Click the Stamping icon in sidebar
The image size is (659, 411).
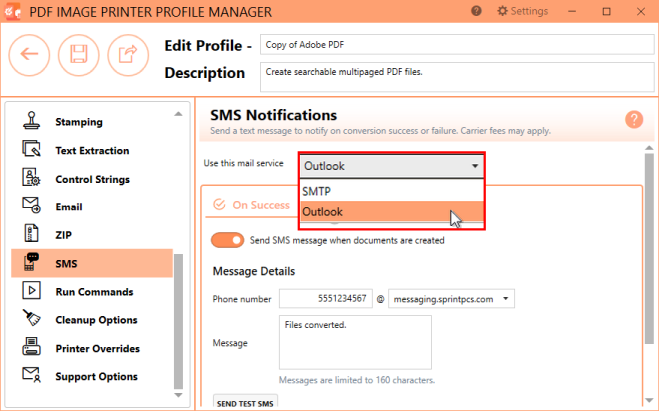pos(32,121)
